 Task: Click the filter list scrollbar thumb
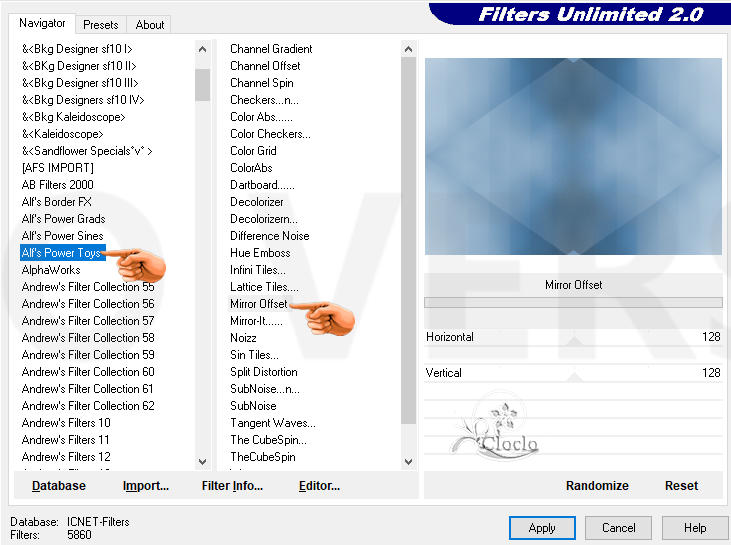pyautogui.click(x=408, y=240)
